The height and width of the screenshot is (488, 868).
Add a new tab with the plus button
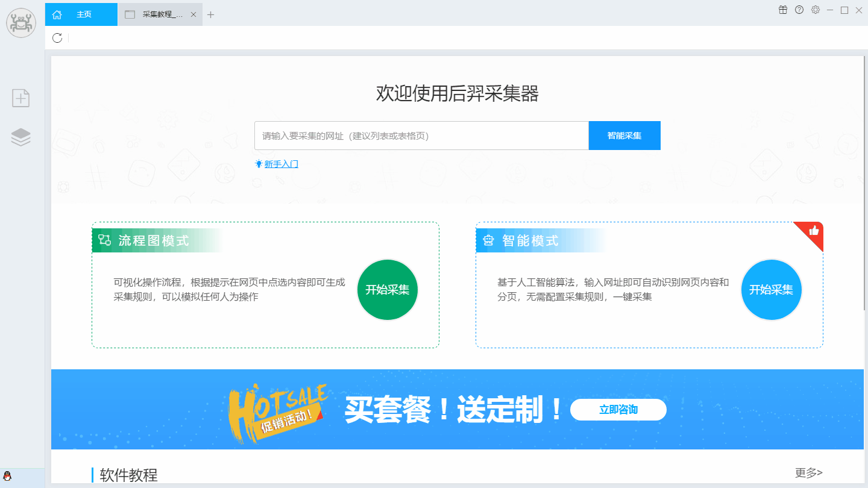(210, 15)
